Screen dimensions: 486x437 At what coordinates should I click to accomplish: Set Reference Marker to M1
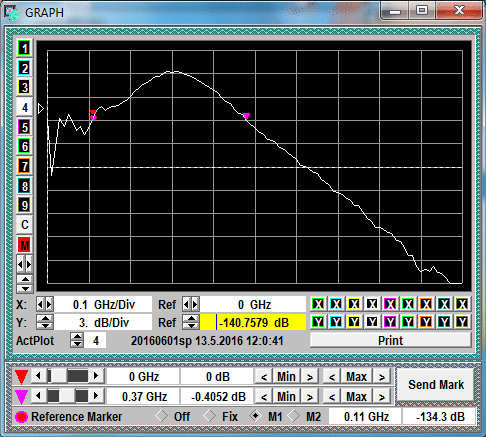[x=255, y=416]
